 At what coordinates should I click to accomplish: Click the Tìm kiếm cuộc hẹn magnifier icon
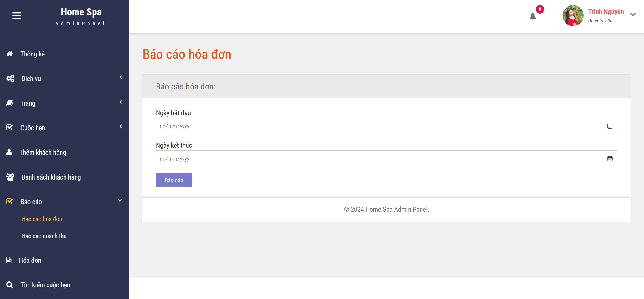(10, 285)
